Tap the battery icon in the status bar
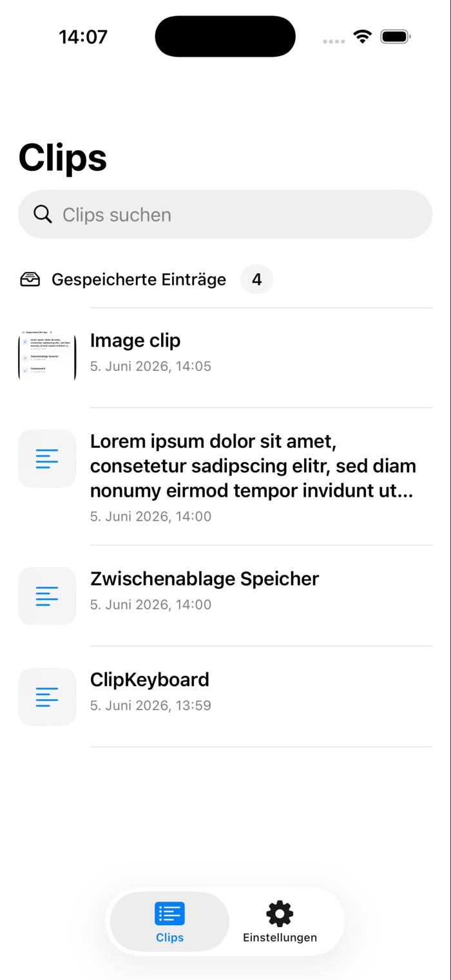The width and height of the screenshot is (451, 980). click(x=396, y=37)
